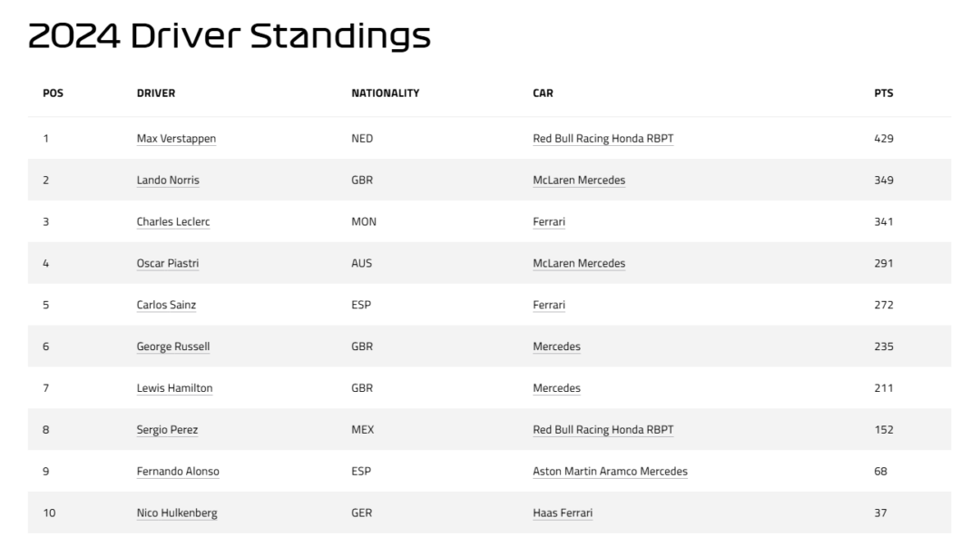This screenshot has width=980, height=537.
Task: Open the George Russell driver link
Action: pos(173,347)
